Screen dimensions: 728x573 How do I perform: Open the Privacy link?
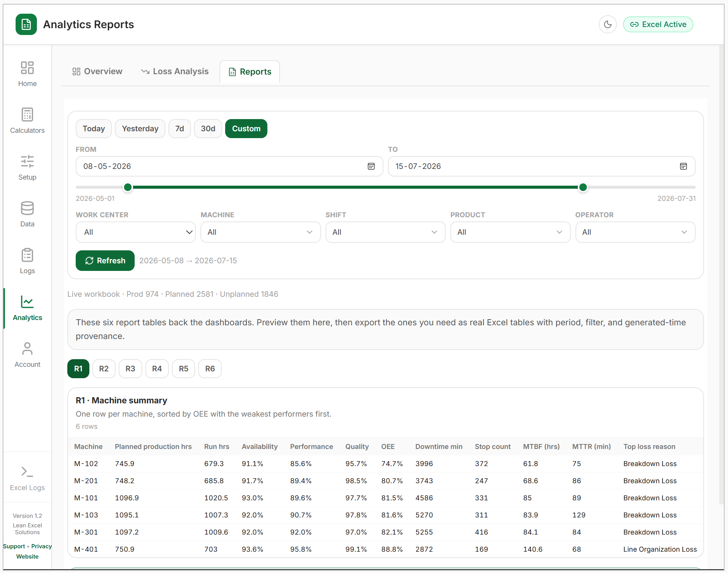[x=41, y=546]
